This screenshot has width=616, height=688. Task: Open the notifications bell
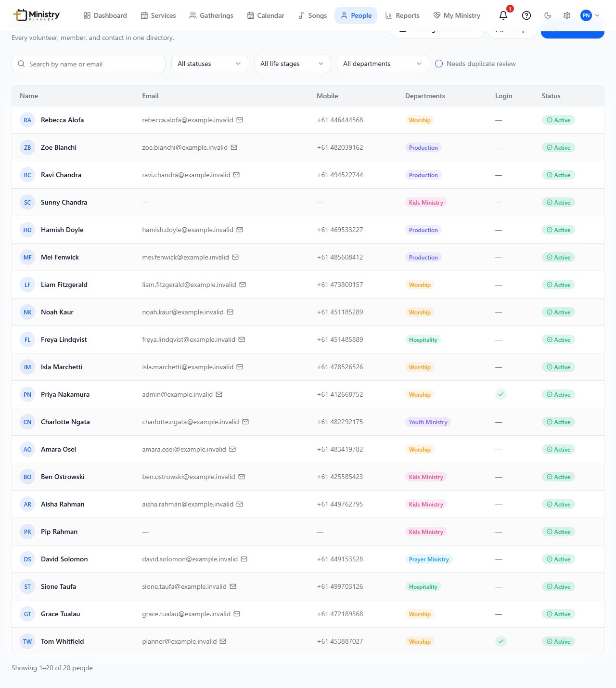(x=503, y=15)
